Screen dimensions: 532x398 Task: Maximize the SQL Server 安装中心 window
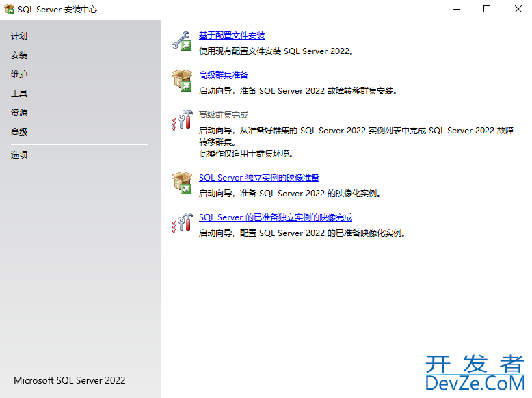[x=487, y=9]
